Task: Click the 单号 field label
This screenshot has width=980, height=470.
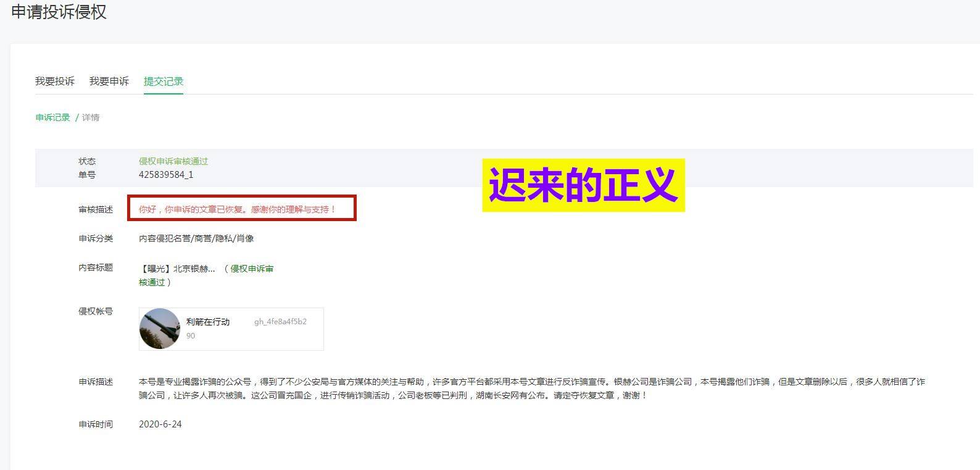Action: tap(87, 175)
